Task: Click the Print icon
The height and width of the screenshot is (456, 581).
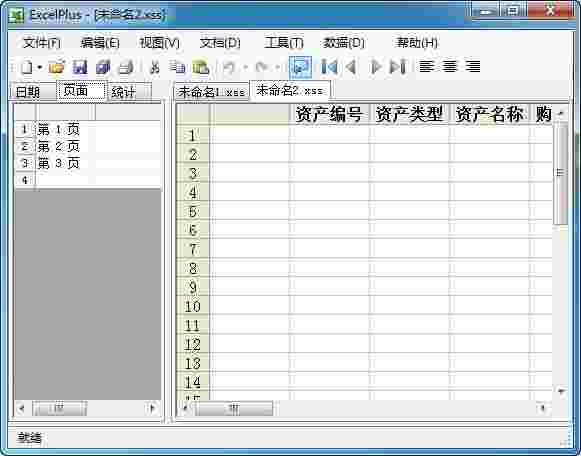Action: click(x=126, y=67)
